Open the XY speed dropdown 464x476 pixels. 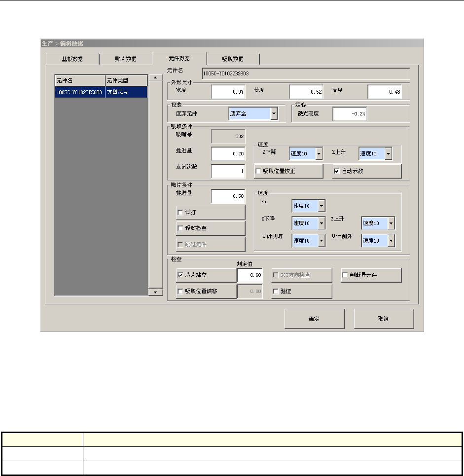click(x=309, y=206)
